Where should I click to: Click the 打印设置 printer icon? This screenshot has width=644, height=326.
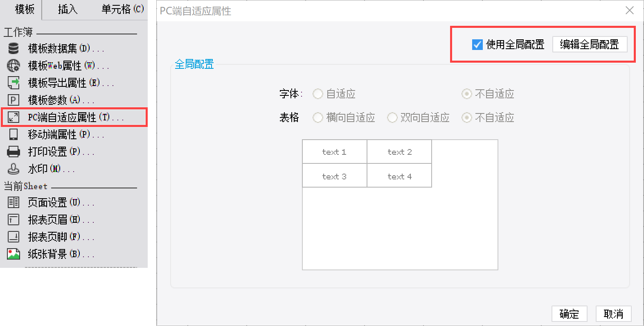14,152
